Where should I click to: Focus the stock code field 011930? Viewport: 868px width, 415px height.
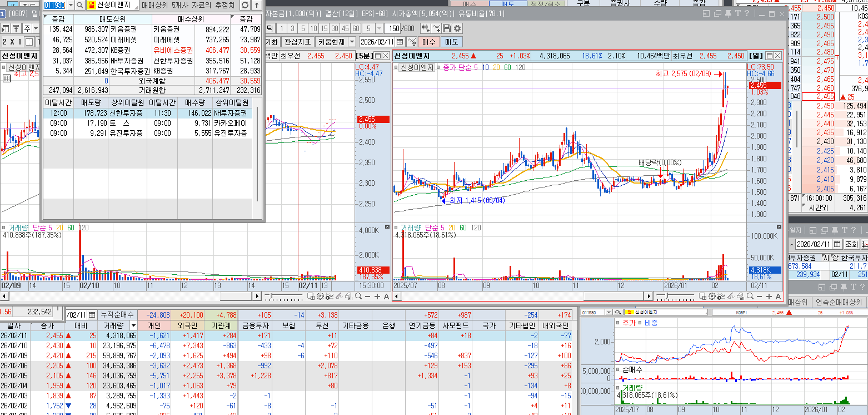[x=54, y=5]
